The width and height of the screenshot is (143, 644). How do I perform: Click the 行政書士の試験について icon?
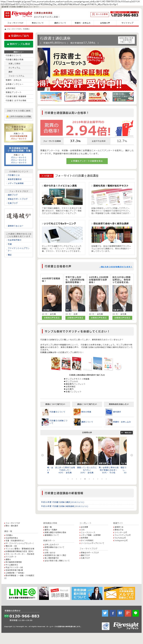click(45, 422)
